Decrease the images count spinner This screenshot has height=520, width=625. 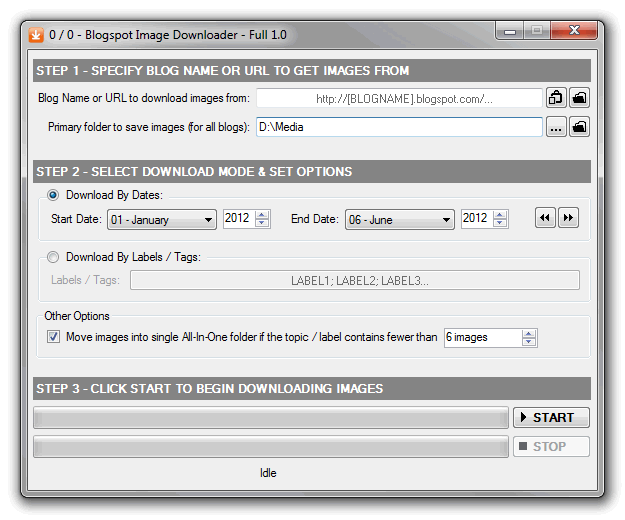529,342
